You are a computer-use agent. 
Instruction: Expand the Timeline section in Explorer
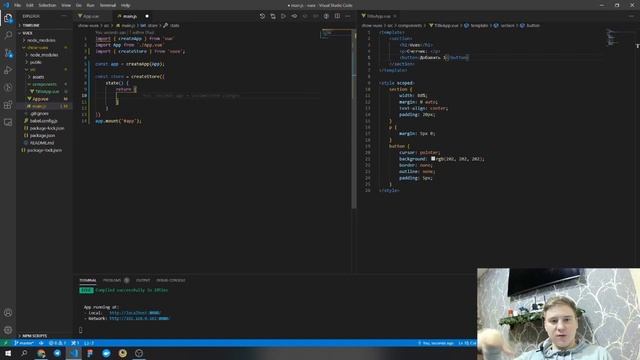[44, 25]
